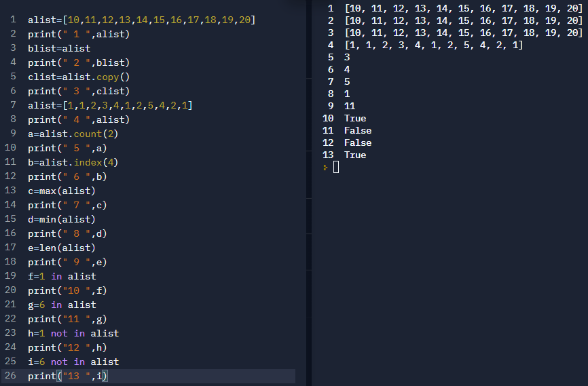Viewport: 588px width, 386px height.
Task: Click the len function on line 17
Action: [48, 248]
